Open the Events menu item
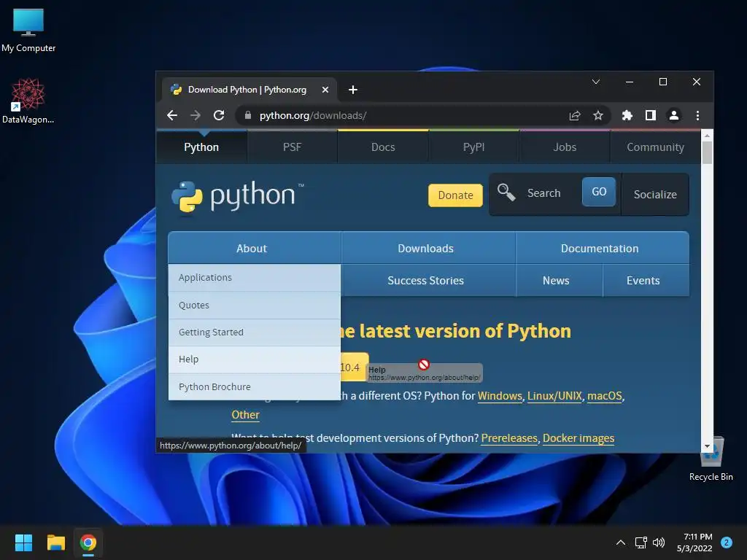Screen dimensions: 747x560 point(646,281)
